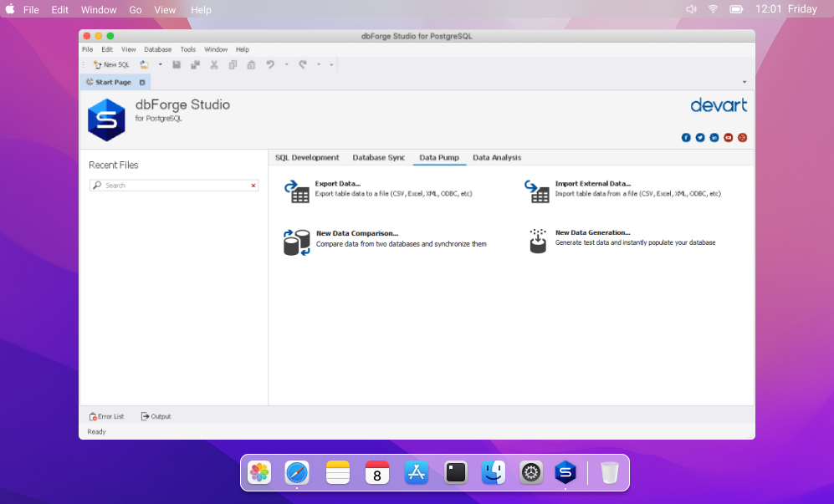
Task: Open the toolbar options dropdown after Redo
Action: [x=331, y=65]
